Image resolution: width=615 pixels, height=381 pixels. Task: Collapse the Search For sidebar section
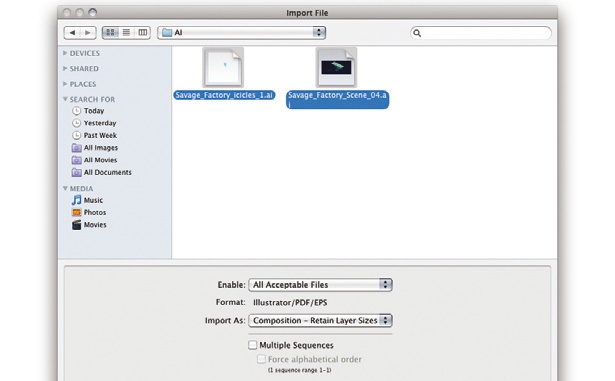(65, 99)
